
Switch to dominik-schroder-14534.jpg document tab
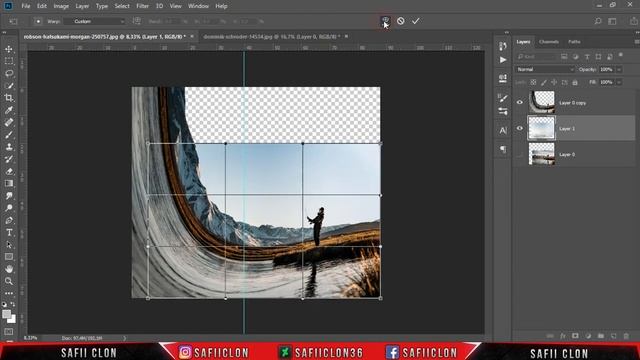[x=272, y=36]
